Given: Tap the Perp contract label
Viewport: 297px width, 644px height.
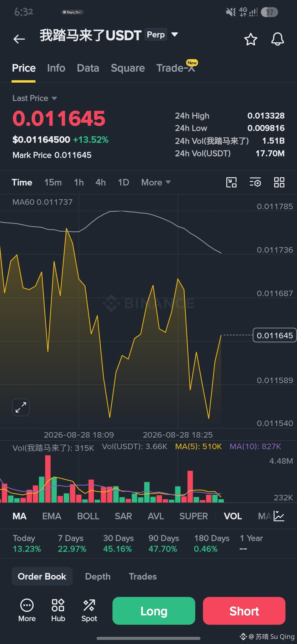Looking at the screenshot, I should tap(156, 34).
